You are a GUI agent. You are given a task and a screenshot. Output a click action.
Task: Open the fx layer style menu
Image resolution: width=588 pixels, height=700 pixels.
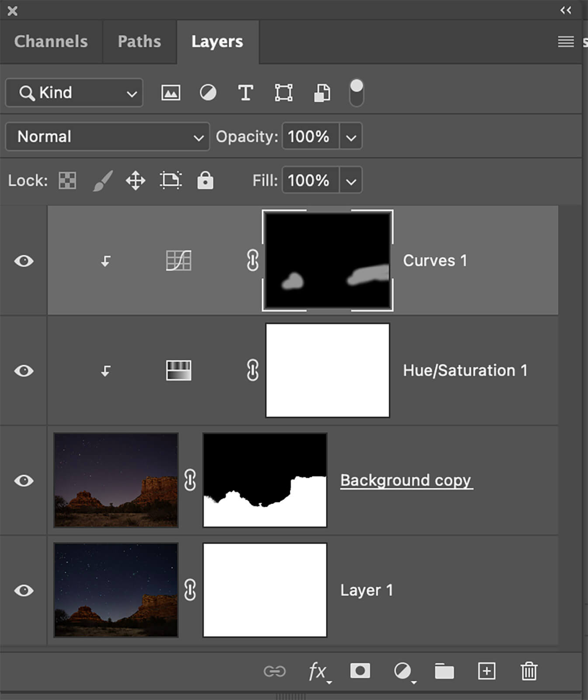click(x=318, y=671)
